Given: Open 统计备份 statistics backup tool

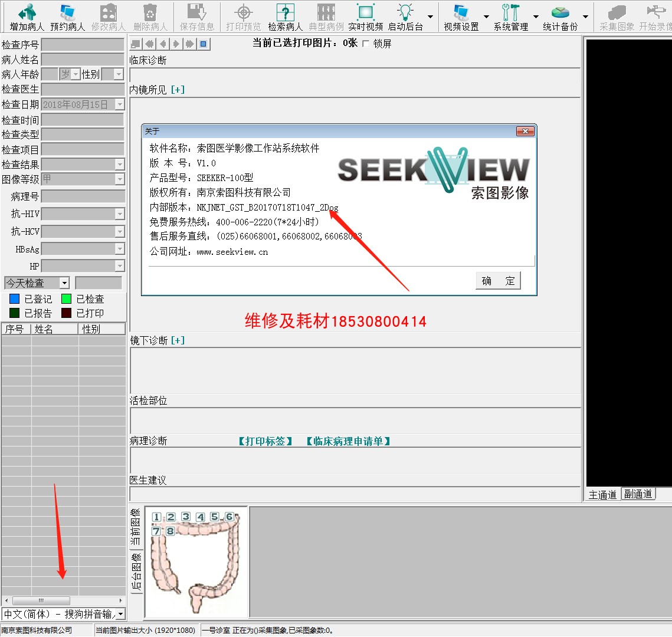Looking at the screenshot, I should point(560,17).
